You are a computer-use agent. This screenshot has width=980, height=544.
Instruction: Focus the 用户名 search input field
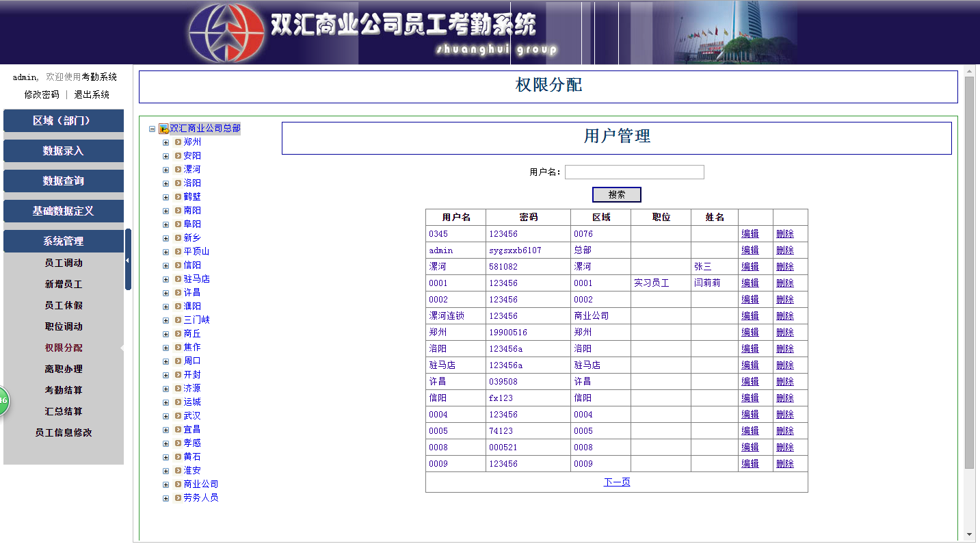pos(635,172)
